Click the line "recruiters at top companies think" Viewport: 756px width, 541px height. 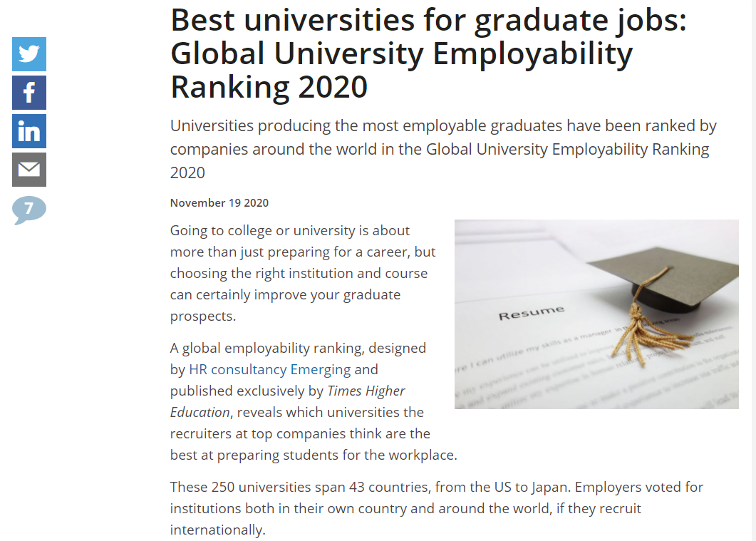(x=300, y=433)
